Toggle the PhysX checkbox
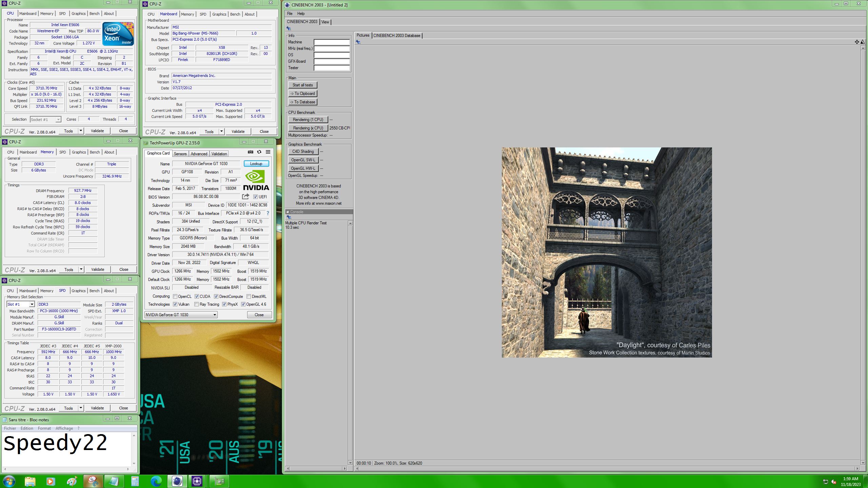This screenshot has height=488, width=868. tap(224, 304)
